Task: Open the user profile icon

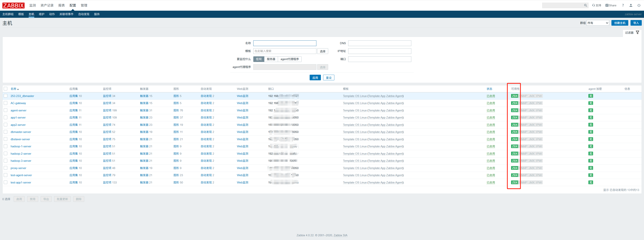Action: [x=631, y=5]
